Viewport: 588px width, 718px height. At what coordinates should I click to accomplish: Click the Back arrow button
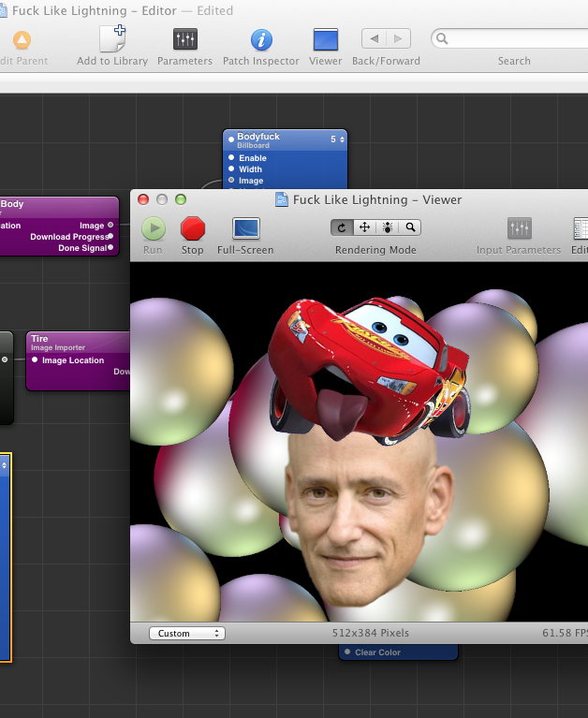[374, 38]
